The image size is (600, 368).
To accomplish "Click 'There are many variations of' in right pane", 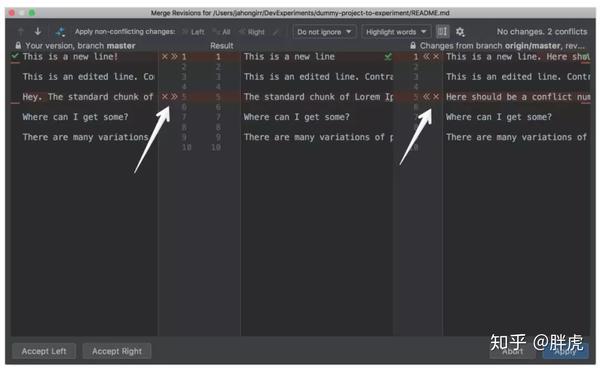I will [x=516, y=137].
